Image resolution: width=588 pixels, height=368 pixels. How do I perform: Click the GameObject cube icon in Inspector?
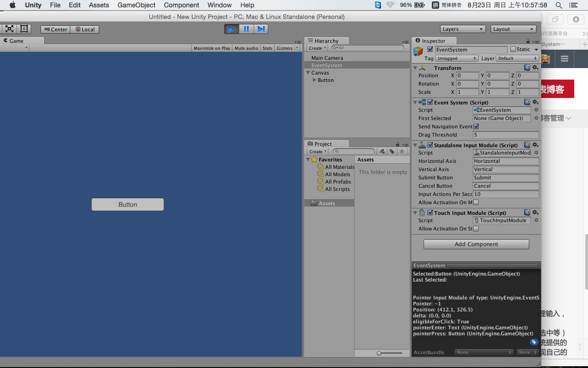(x=418, y=52)
